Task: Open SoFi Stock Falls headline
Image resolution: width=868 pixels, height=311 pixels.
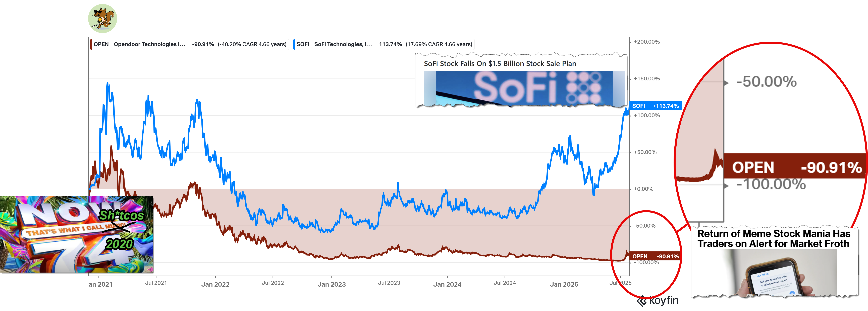Action: pyautogui.click(x=500, y=64)
